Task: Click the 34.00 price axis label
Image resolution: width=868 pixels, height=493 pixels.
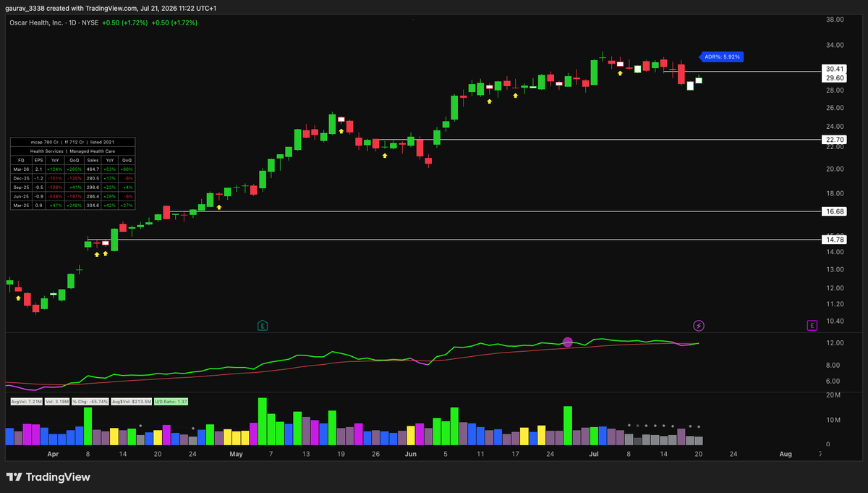Action: point(835,45)
